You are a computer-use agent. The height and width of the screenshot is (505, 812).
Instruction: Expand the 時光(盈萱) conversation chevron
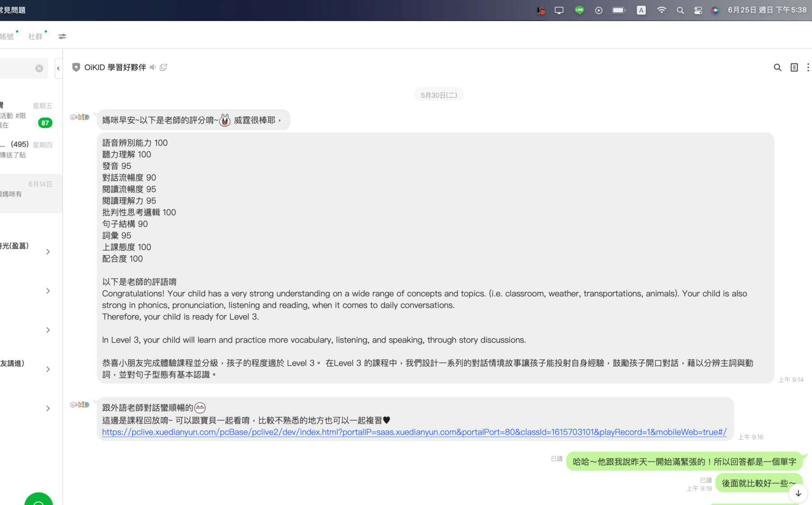[48, 252]
